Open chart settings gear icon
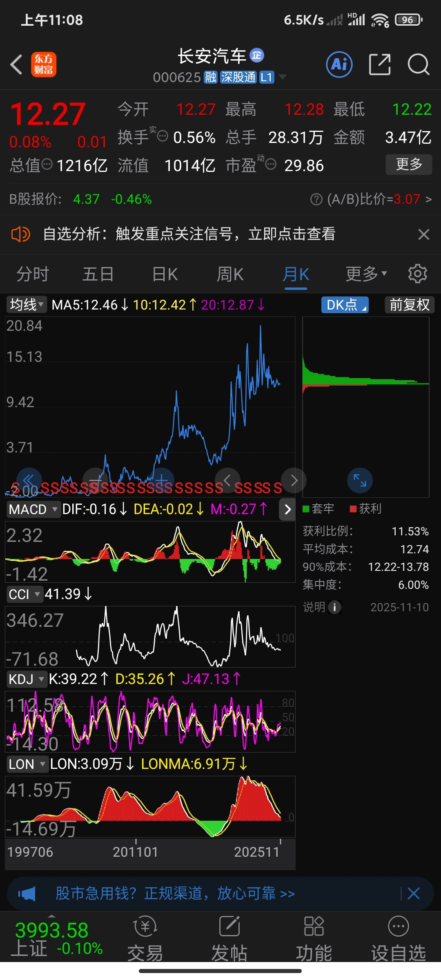This screenshot has width=441, height=980. (417, 274)
